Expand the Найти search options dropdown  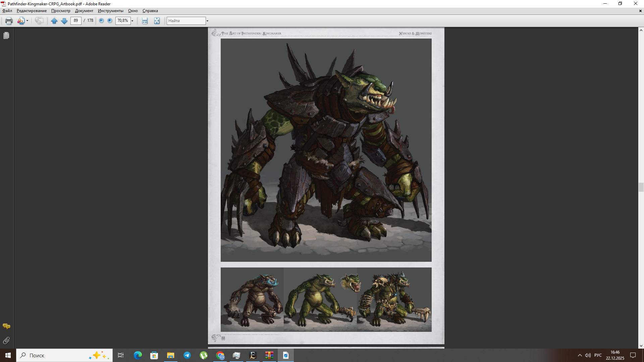coord(207,21)
